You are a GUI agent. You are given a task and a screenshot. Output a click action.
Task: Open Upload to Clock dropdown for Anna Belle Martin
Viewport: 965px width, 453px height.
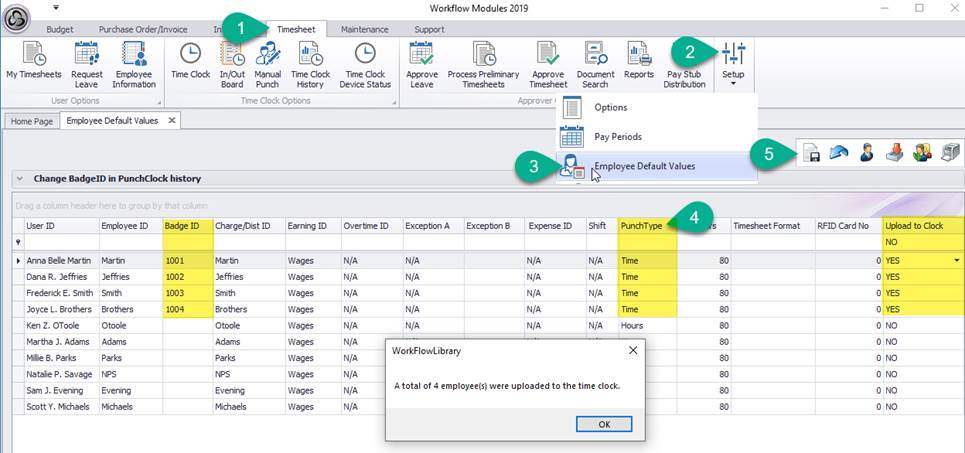pyautogui.click(x=957, y=261)
